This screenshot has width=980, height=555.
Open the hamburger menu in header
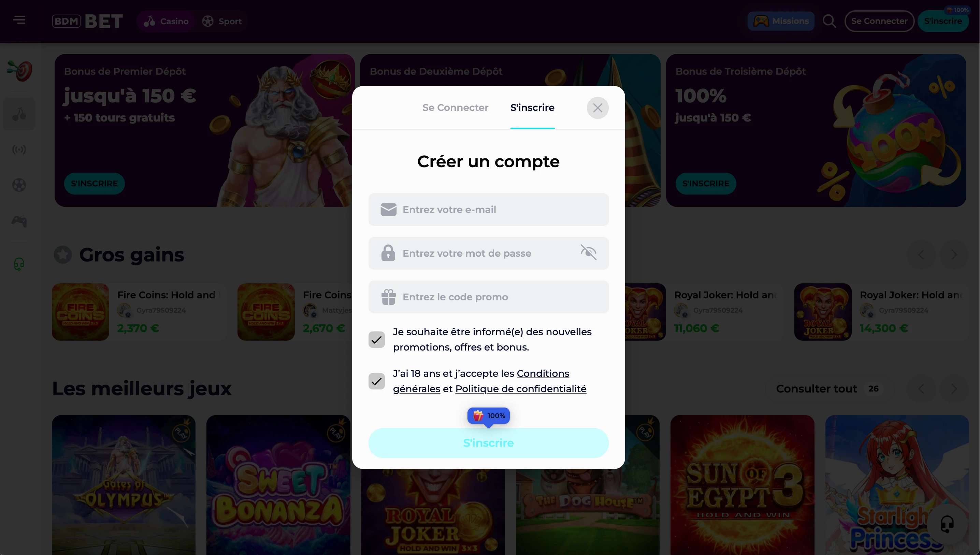click(x=19, y=20)
